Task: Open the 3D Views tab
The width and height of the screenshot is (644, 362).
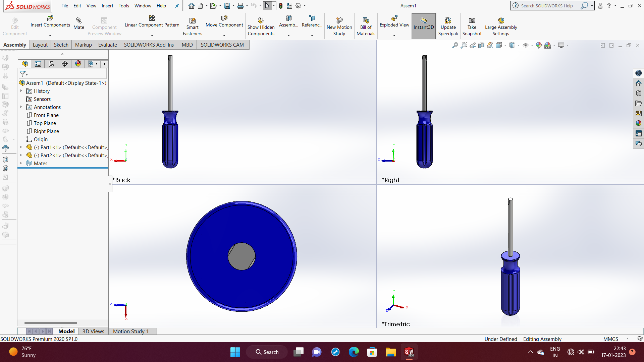Action: tap(93, 331)
